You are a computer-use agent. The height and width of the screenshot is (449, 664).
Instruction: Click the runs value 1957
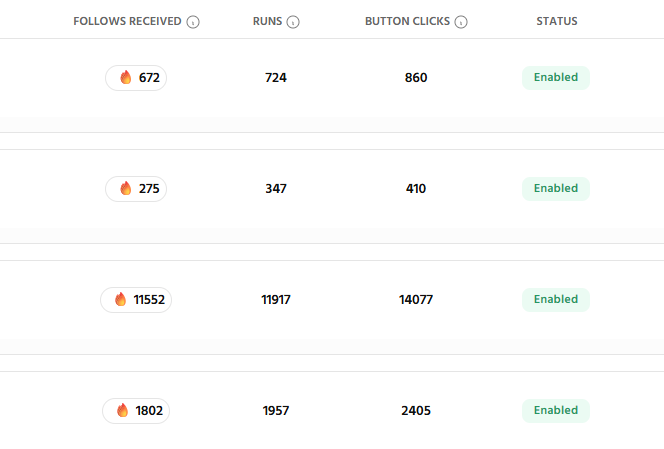pos(276,411)
